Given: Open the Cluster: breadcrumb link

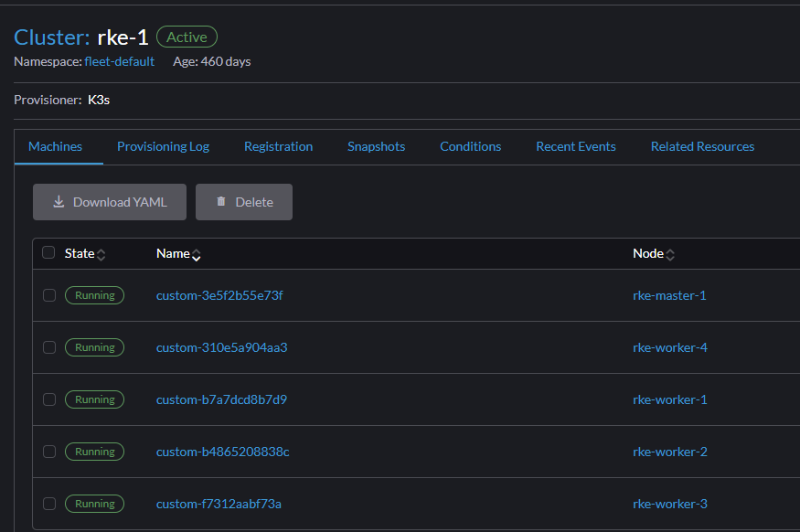Looking at the screenshot, I should point(51,37).
